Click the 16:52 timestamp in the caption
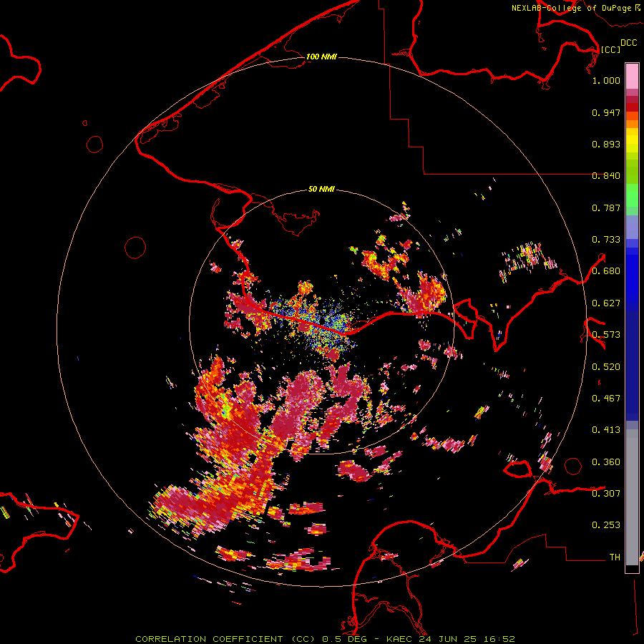Viewport: 644px width, 644px height. 499,639
